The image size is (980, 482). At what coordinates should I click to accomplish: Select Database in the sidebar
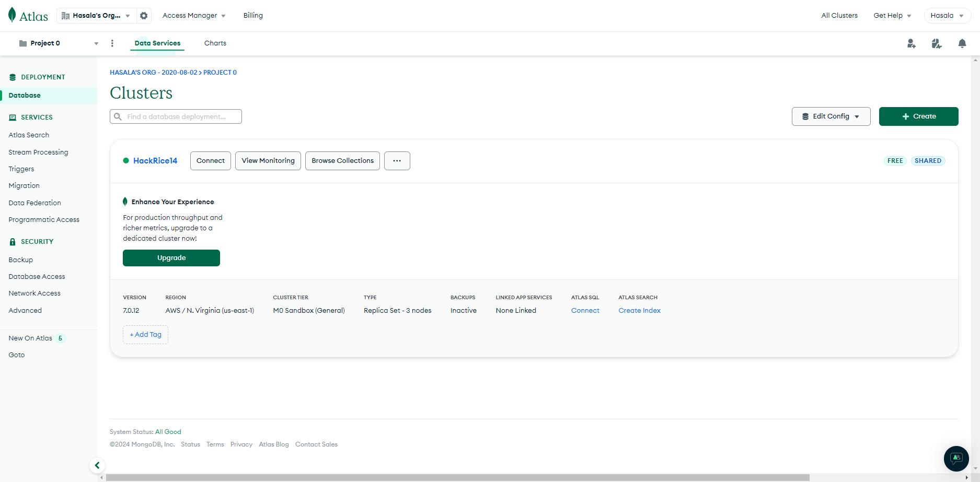pyautogui.click(x=49, y=96)
